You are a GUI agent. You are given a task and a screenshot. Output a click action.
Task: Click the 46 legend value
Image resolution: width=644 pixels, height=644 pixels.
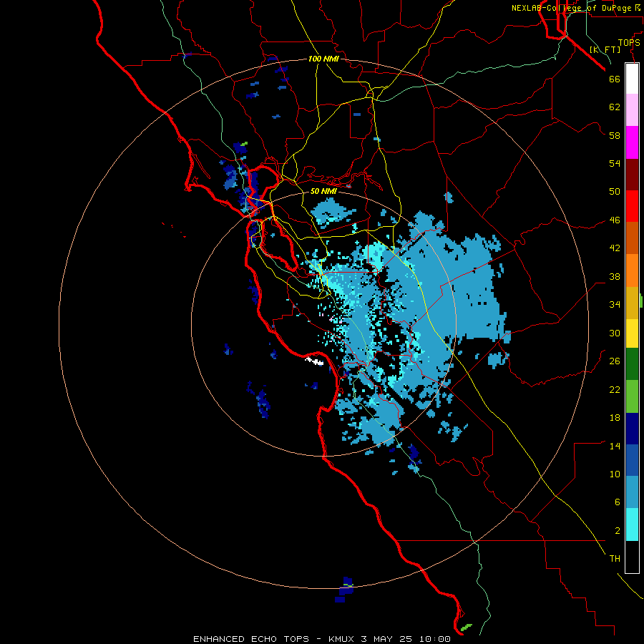[x=615, y=220]
